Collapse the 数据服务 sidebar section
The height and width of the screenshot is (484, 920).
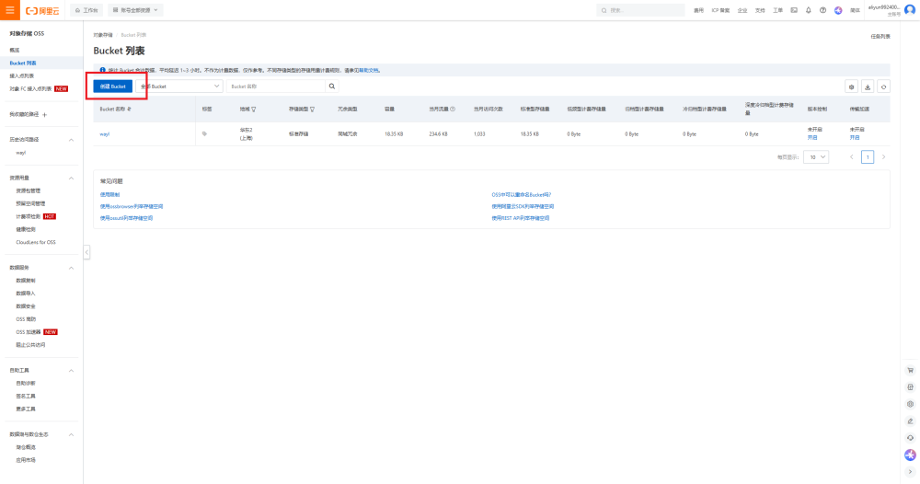pos(71,268)
